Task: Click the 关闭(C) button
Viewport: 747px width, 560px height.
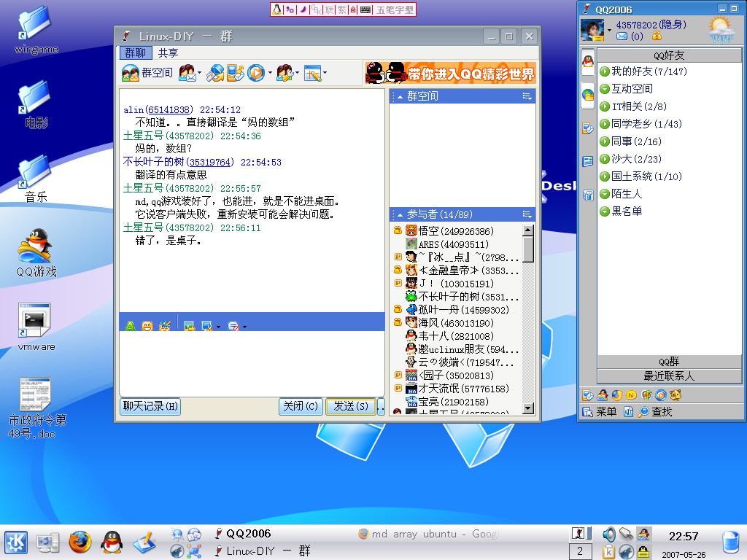Action: coord(301,406)
